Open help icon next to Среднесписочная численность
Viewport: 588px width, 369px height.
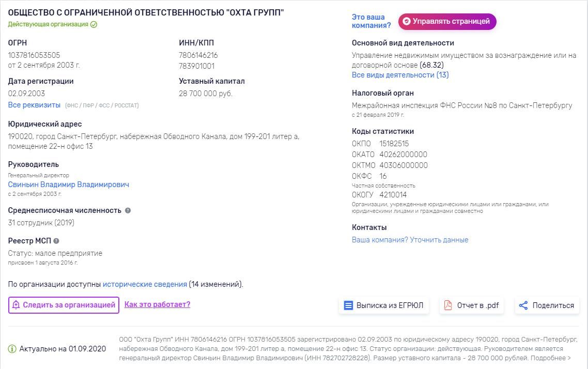128,210
